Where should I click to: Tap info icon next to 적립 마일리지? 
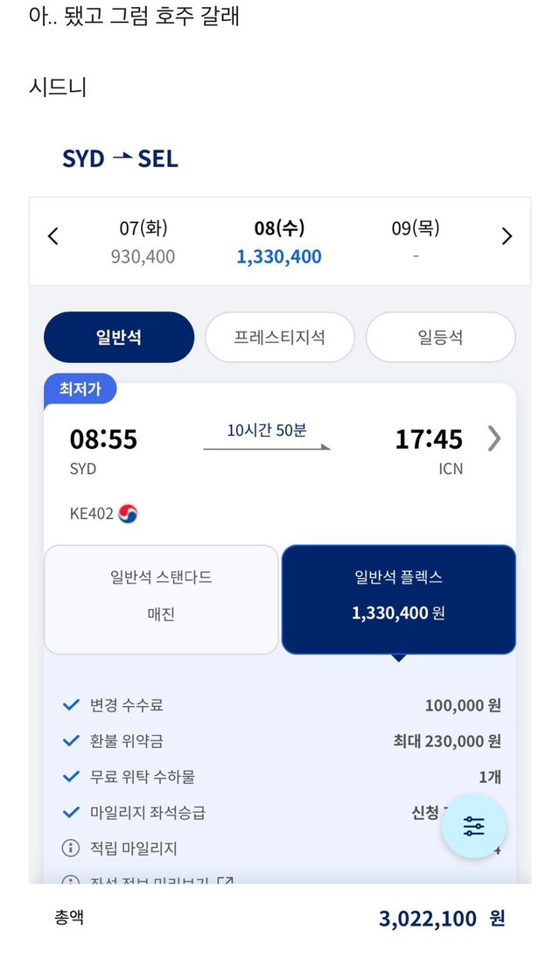(x=71, y=848)
